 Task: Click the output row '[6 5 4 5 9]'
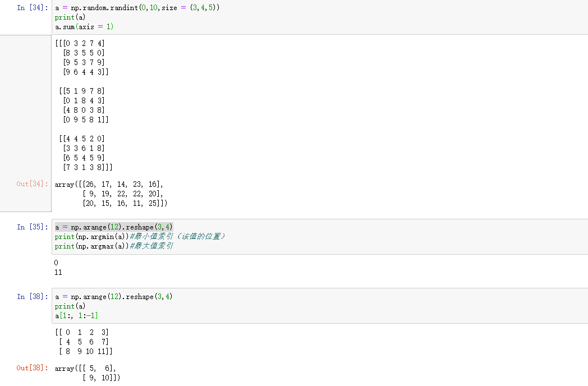click(84, 158)
